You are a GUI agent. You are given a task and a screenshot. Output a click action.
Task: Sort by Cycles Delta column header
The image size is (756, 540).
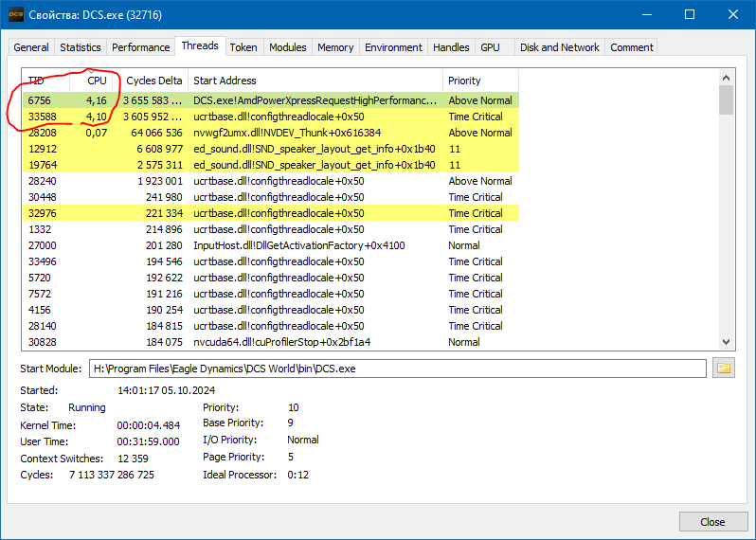coord(151,81)
